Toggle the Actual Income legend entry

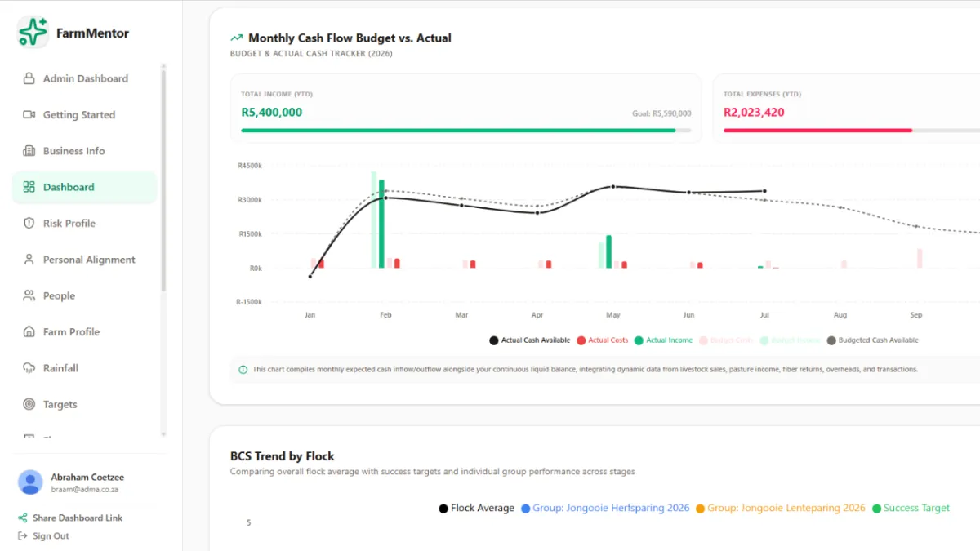pyautogui.click(x=663, y=340)
